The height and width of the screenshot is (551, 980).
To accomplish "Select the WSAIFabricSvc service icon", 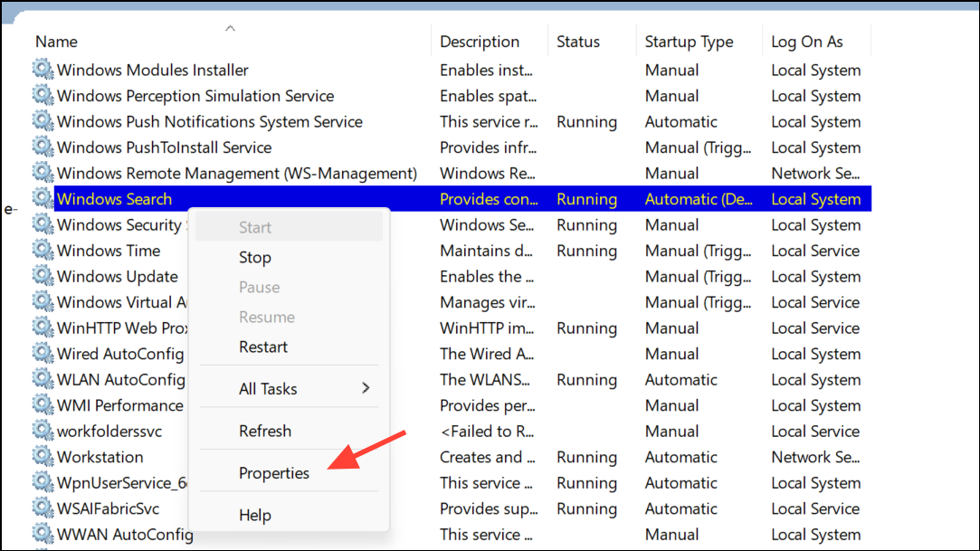I will (x=43, y=508).
